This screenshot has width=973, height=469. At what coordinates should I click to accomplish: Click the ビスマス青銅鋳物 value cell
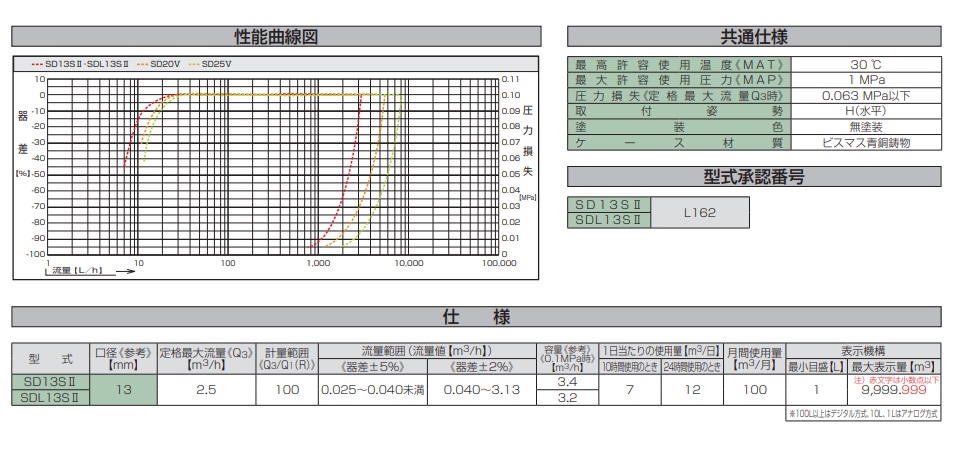866,142
